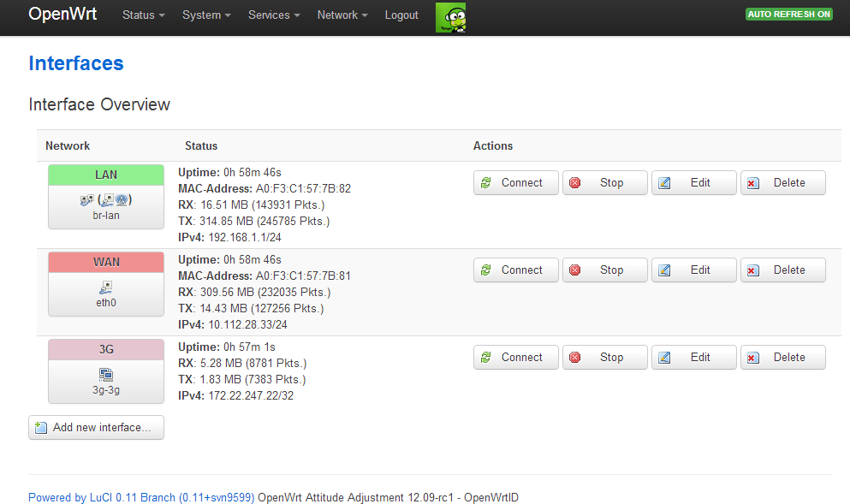Stop the LAN interface
This screenshot has width=850, height=504.
[605, 183]
